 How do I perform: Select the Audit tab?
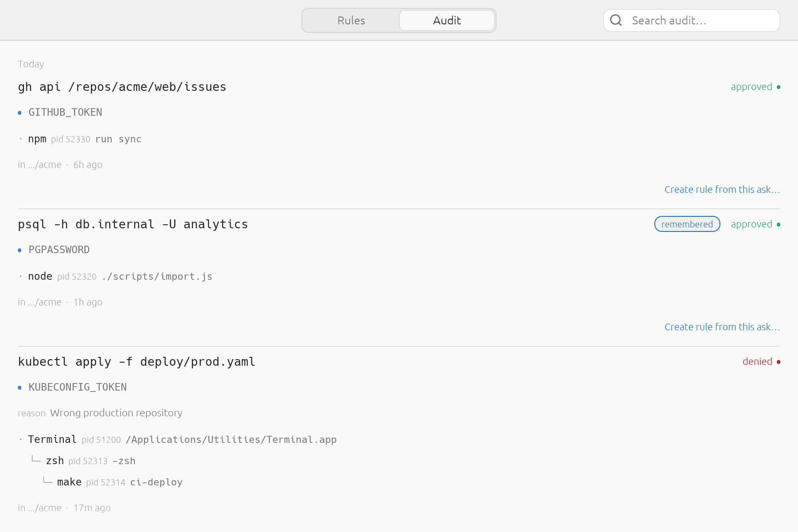coord(447,20)
